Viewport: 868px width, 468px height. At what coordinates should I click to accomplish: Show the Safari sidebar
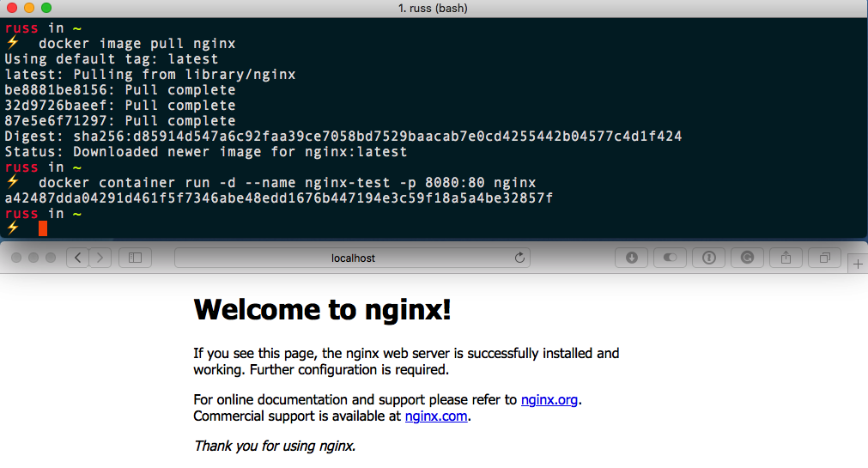[x=135, y=258]
